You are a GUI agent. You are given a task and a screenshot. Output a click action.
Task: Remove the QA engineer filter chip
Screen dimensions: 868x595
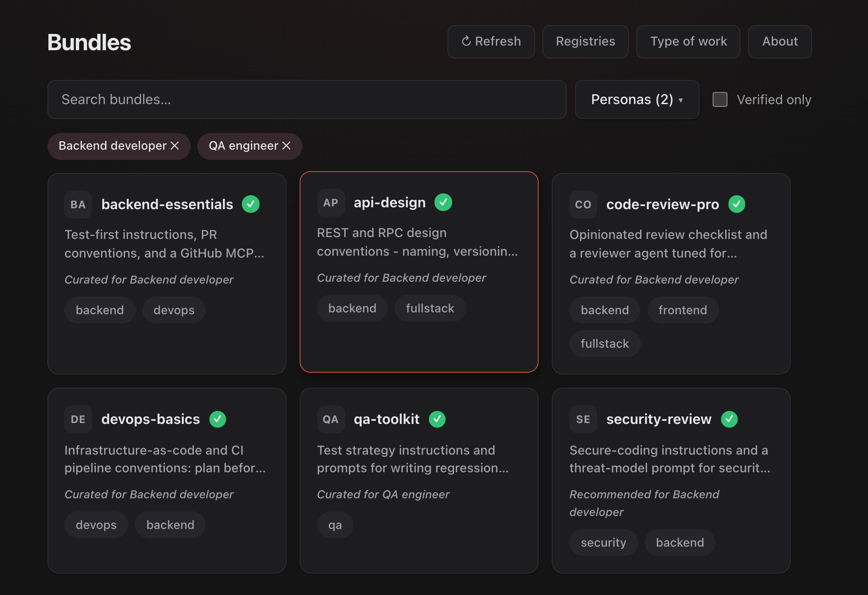(287, 146)
